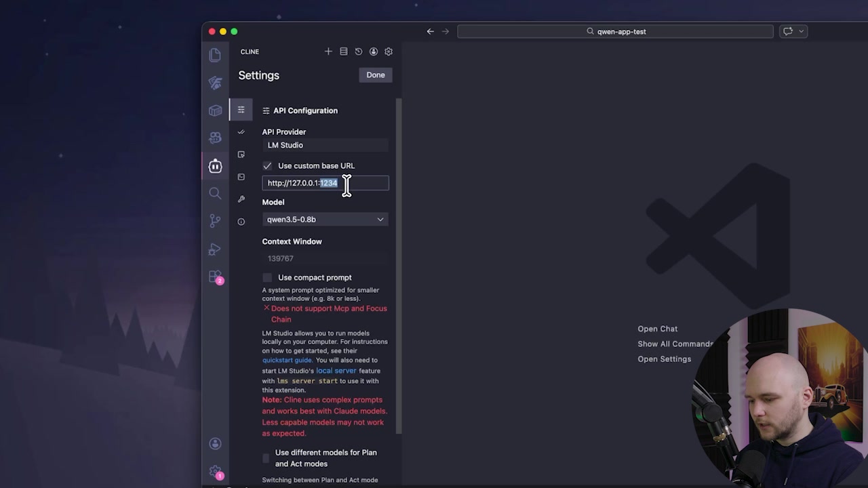Viewport: 868px width, 488px height.
Task: Open the API Provider selector showing LM Studio
Action: tap(325, 145)
